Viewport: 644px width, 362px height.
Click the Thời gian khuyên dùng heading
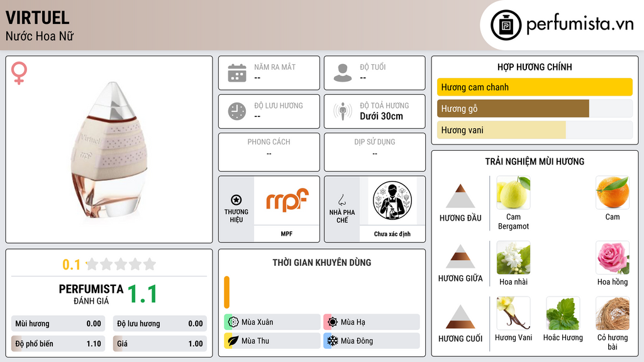click(x=322, y=262)
